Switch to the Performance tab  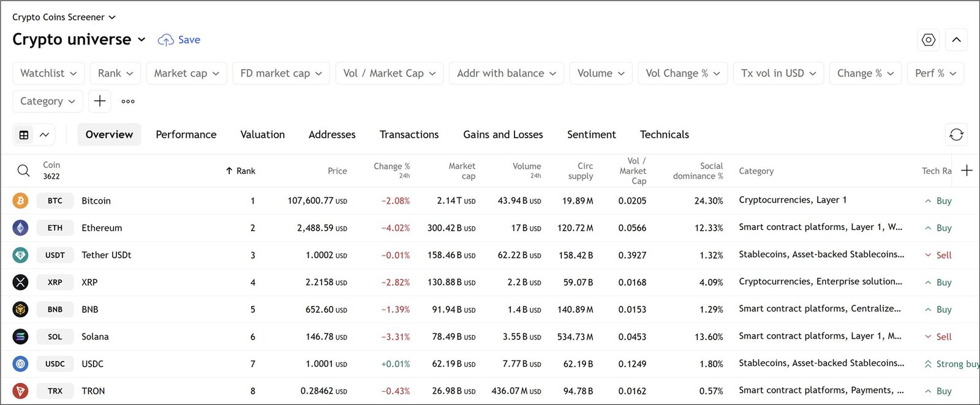[186, 135]
